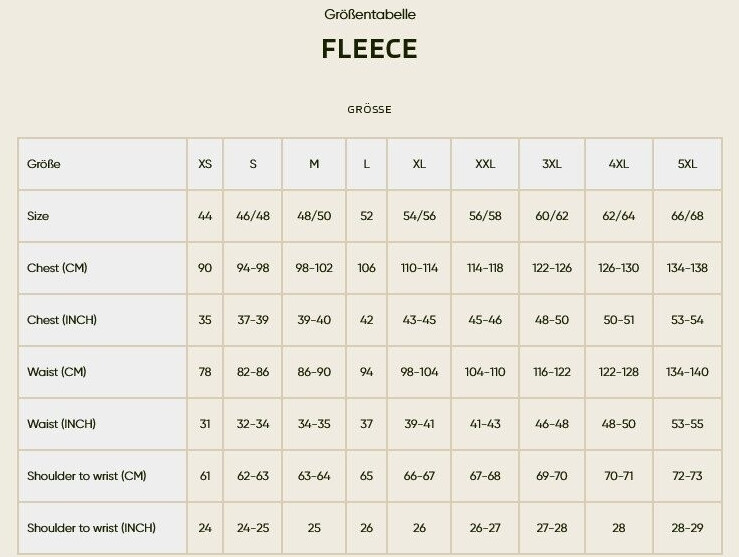
Task: Click the Chest (CM) row label
Action: [57, 268]
